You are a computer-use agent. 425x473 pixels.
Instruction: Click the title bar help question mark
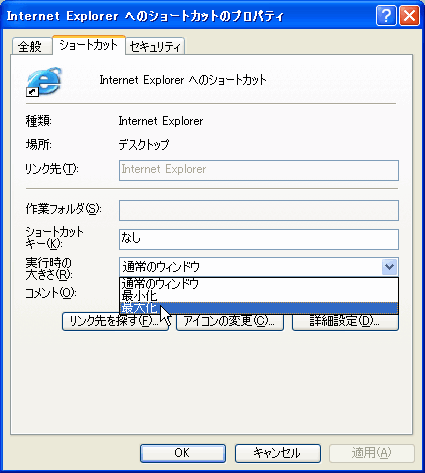tap(386, 15)
